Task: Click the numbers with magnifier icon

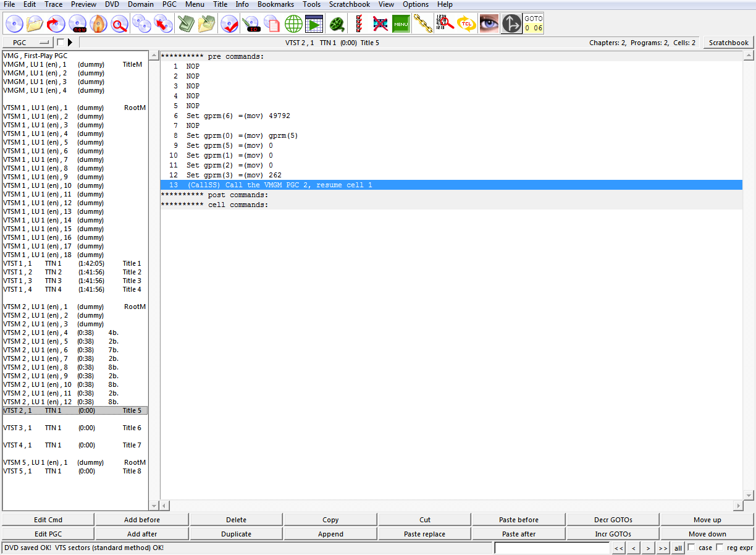Action: (444, 23)
